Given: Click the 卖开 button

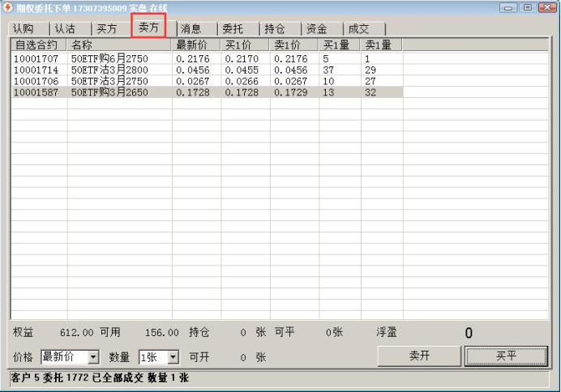Looking at the screenshot, I should (x=419, y=356).
